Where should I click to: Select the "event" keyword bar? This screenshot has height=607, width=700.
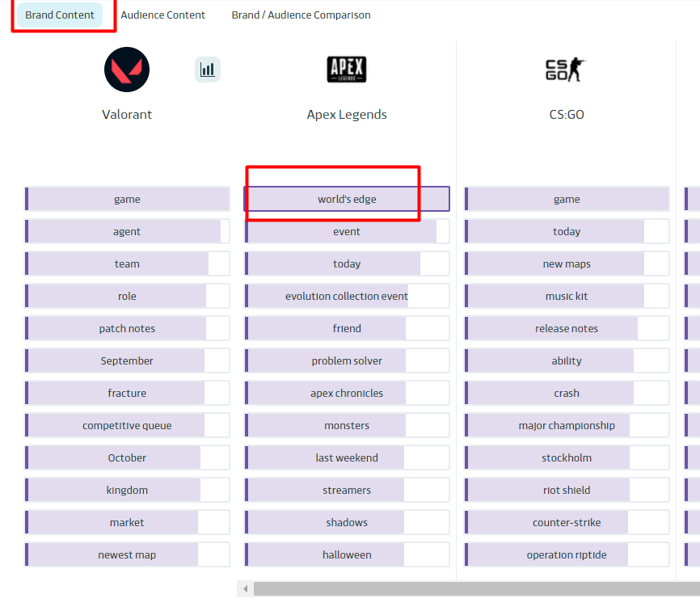(347, 231)
